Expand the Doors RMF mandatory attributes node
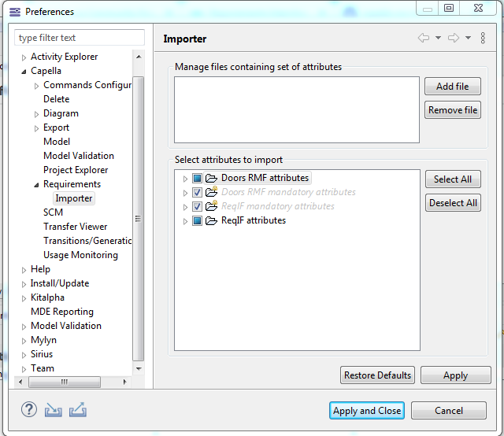The image size is (504, 436). coord(185,193)
